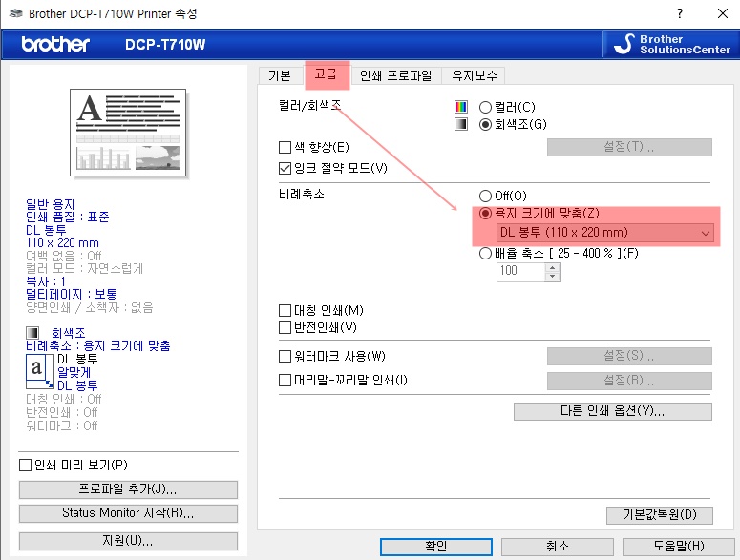Open 도움말(H) help button
Viewport: 740px width, 560px height.
coord(679,547)
